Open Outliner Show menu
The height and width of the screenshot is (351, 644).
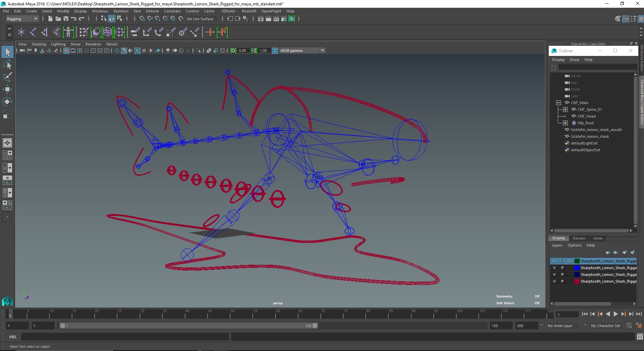click(x=574, y=60)
